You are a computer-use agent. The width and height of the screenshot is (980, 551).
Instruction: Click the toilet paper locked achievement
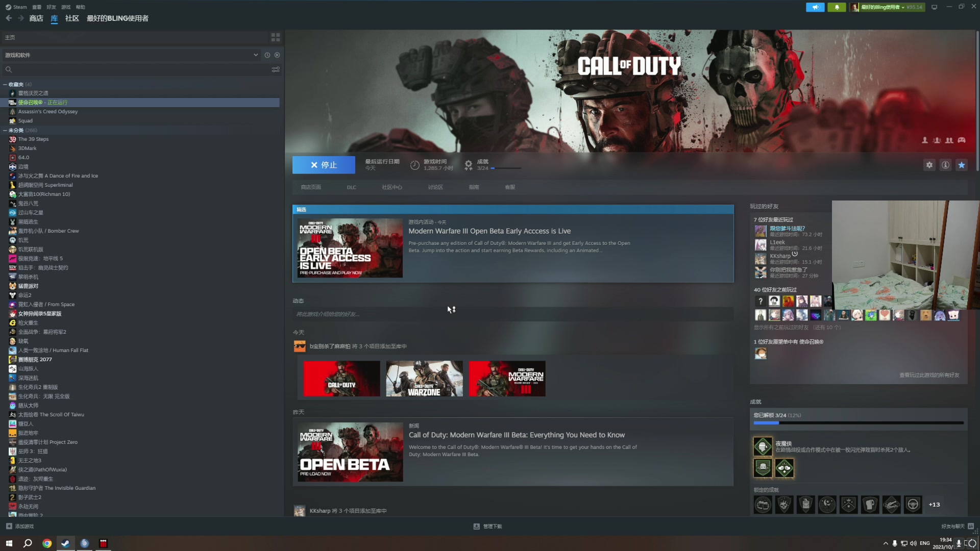[870, 505]
